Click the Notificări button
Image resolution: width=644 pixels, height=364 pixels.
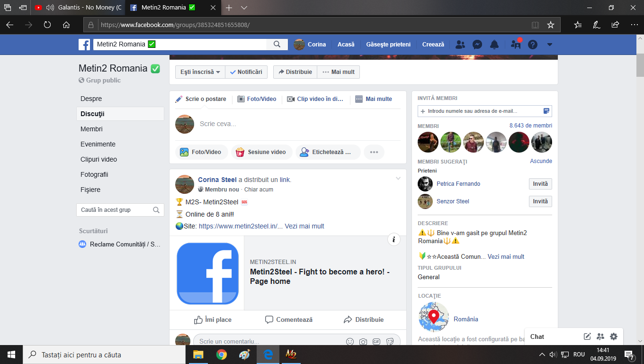[246, 72]
